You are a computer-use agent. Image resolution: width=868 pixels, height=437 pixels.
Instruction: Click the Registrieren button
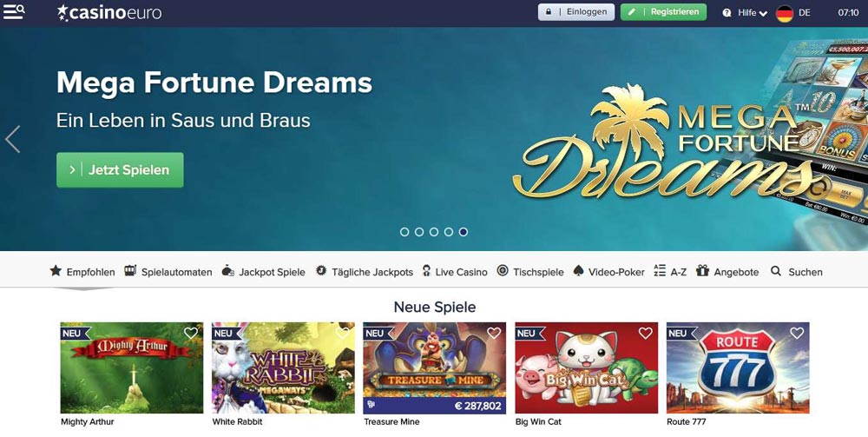[663, 12]
